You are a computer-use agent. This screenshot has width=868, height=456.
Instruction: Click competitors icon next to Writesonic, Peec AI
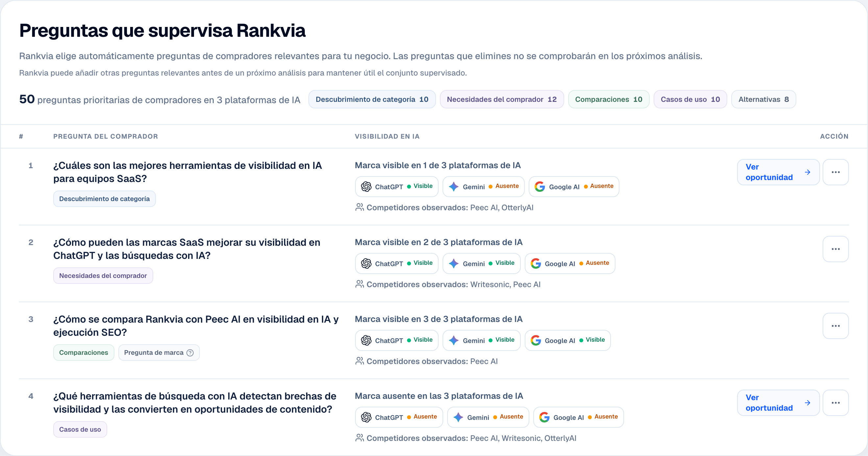[x=360, y=284]
